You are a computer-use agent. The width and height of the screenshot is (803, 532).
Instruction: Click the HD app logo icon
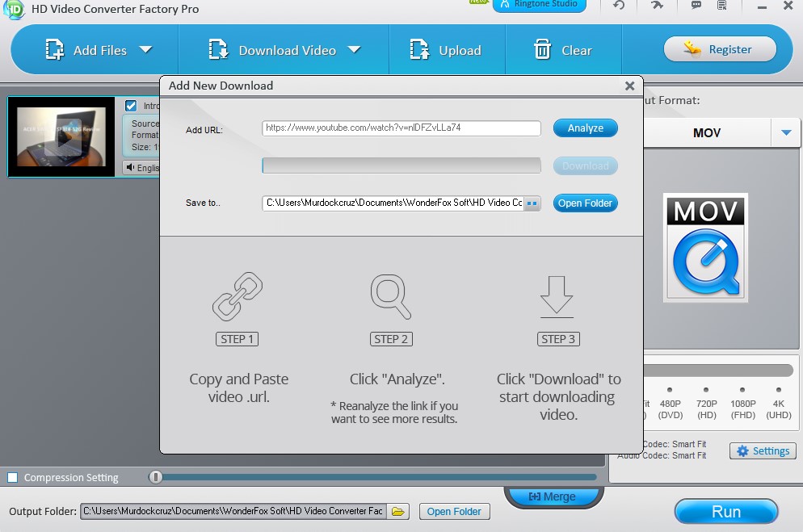click(14, 9)
